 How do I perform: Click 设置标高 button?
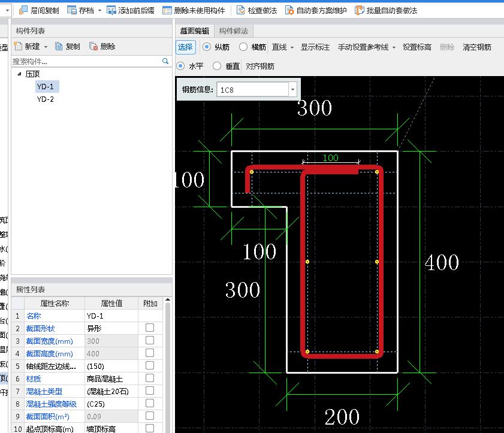(417, 47)
